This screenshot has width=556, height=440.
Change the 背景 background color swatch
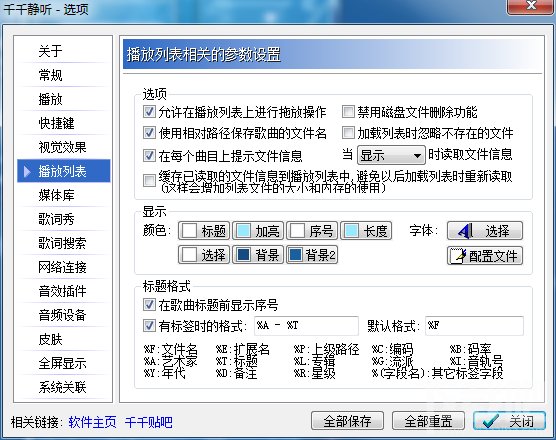click(x=258, y=255)
